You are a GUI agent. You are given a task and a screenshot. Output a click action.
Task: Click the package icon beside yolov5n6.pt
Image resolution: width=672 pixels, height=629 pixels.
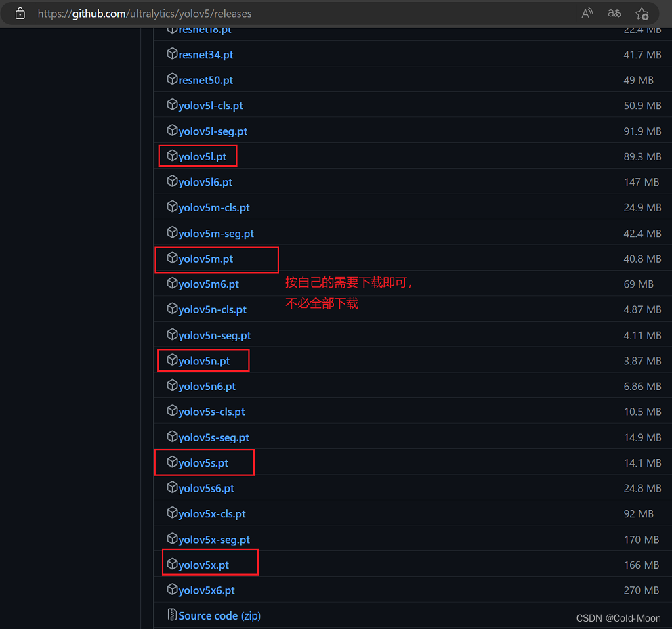click(172, 385)
